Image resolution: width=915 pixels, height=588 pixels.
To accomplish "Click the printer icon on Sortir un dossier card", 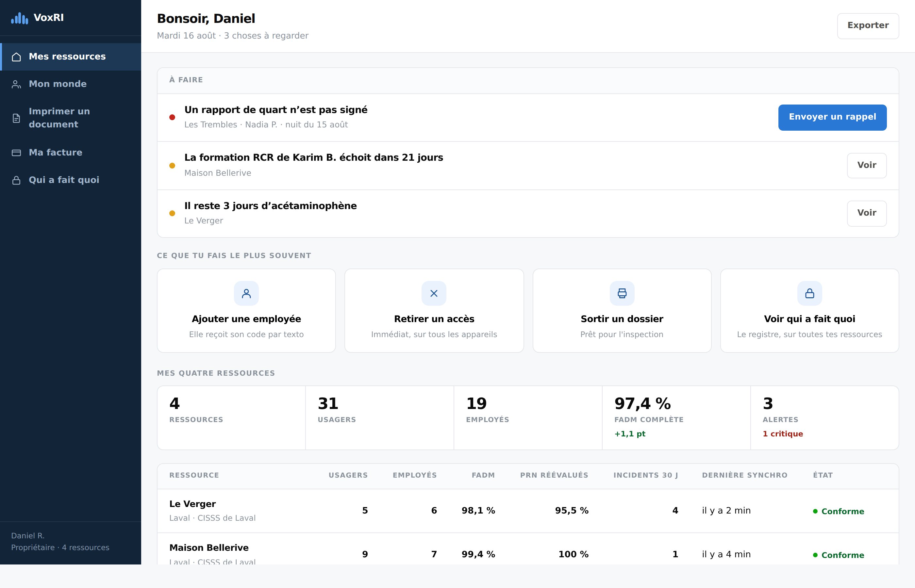I will [x=622, y=293].
